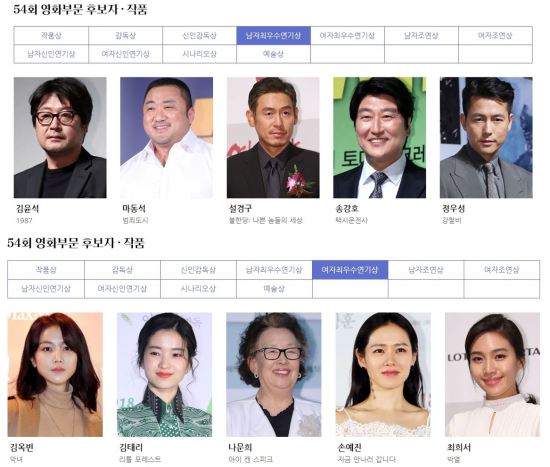550x467 pixels.
Task: Click the 택시운전사 film title link
Action: [x=351, y=220]
